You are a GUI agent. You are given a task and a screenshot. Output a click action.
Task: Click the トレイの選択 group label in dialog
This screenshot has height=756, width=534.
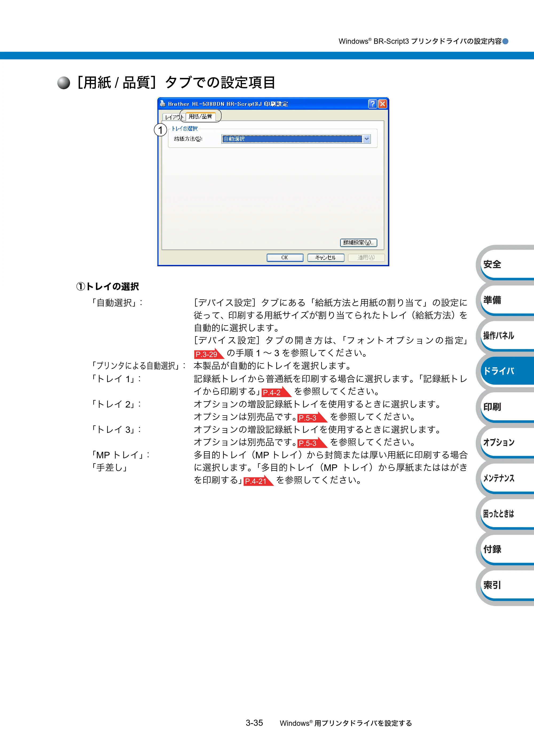184,128
